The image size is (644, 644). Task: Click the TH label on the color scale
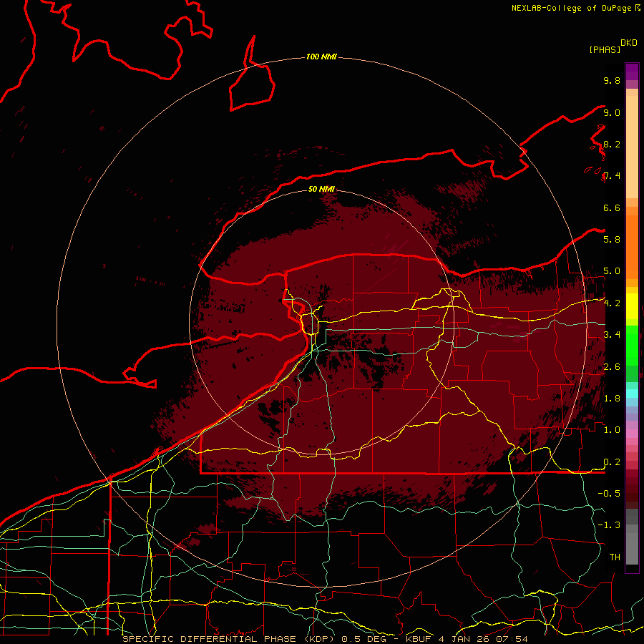click(615, 557)
